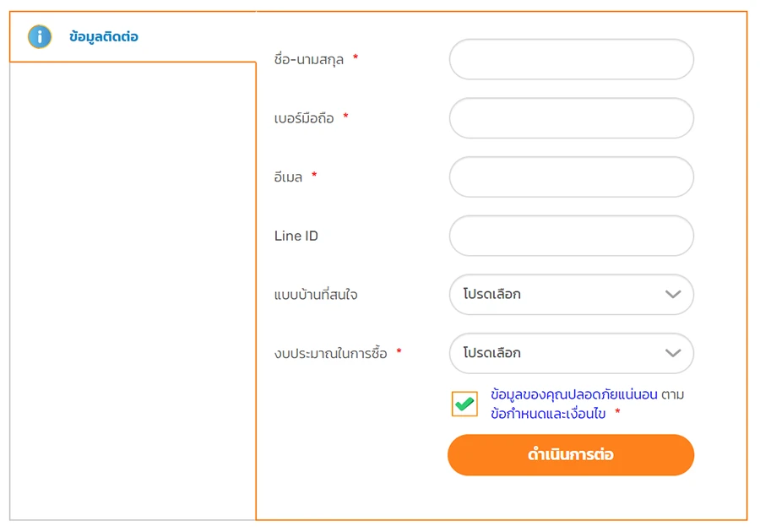Image resolution: width=760 pixels, height=532 pixels.
Task: Uncheck the terms and conditions checkbox
Action: tap(464, 404)
